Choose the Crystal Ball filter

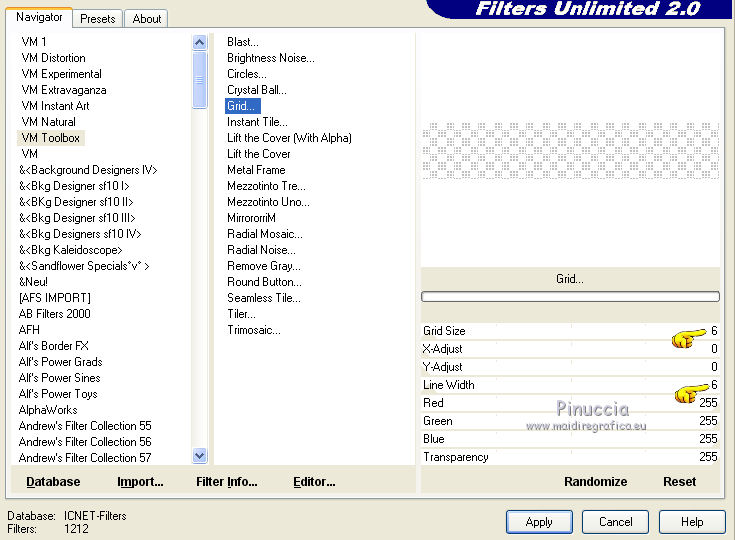(256, 90)
